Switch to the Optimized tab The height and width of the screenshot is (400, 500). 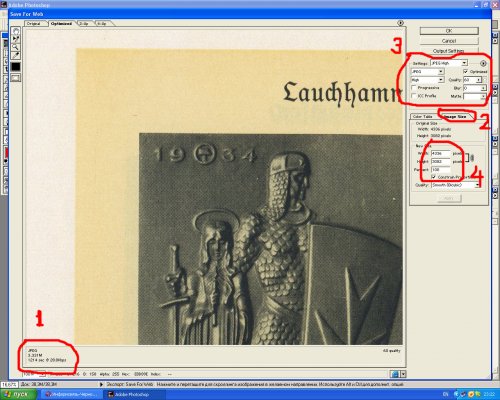click(61, 24)
